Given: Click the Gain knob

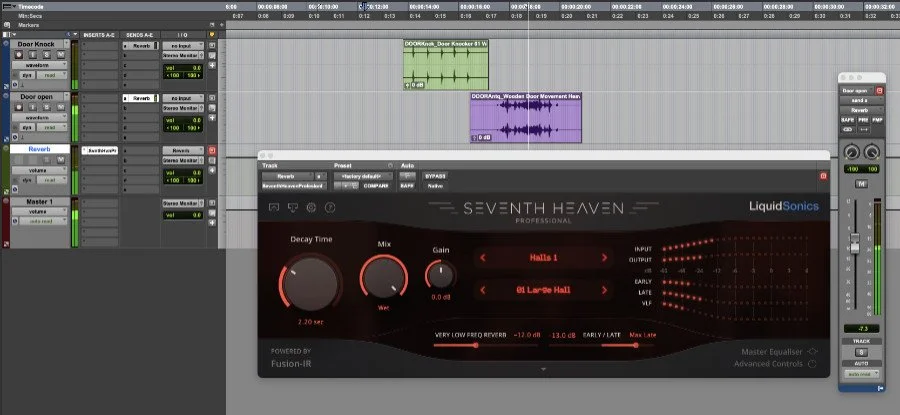Looking at the screenshot, I should click(x=441, y=276).
